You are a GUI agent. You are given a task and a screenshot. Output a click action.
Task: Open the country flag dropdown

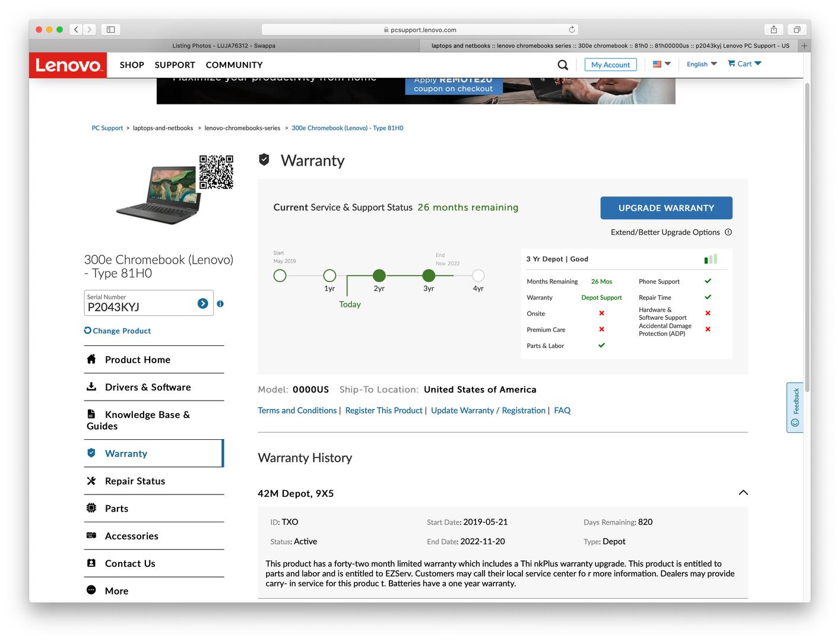662,64
